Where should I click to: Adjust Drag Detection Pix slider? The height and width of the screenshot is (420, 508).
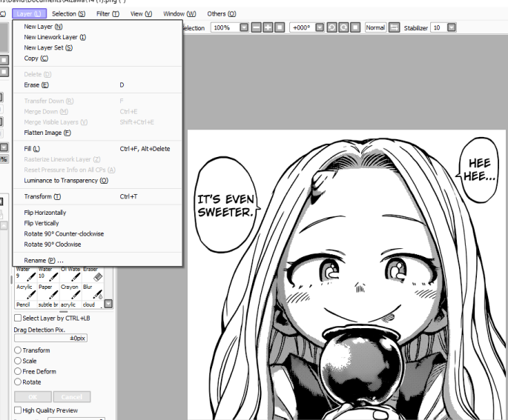click(x=50, y=338)
